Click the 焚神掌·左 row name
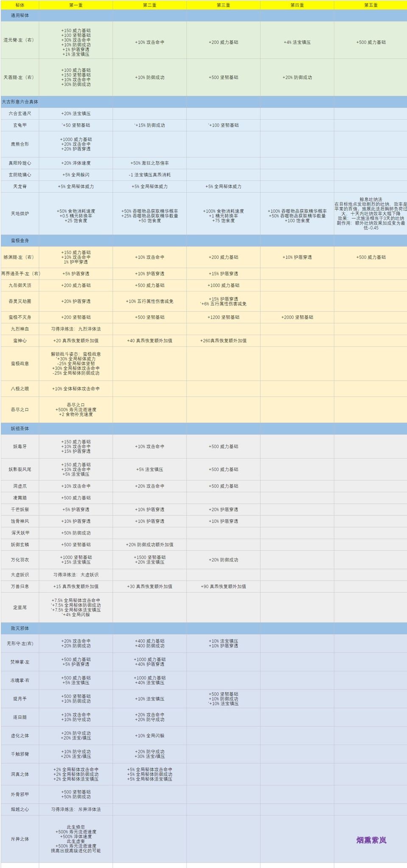Viewport: 407px width, 868px height. point(20,662)
